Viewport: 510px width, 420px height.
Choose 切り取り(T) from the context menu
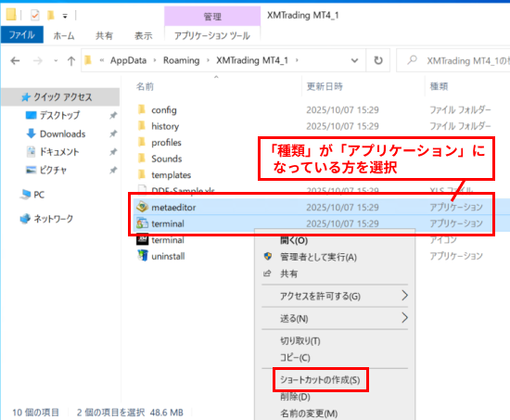[x=300, y=340]
